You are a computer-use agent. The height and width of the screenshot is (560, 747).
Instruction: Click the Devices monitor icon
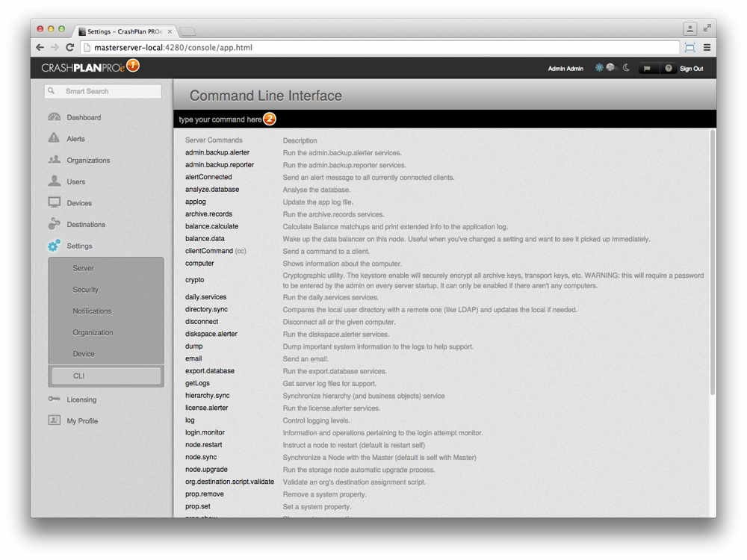point(54,202)
